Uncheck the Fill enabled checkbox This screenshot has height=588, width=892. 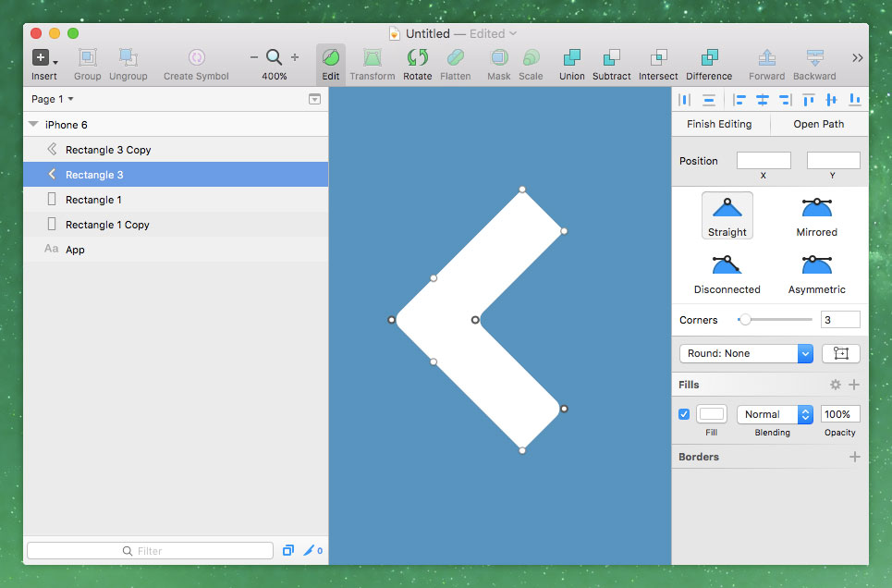point(684,414)
